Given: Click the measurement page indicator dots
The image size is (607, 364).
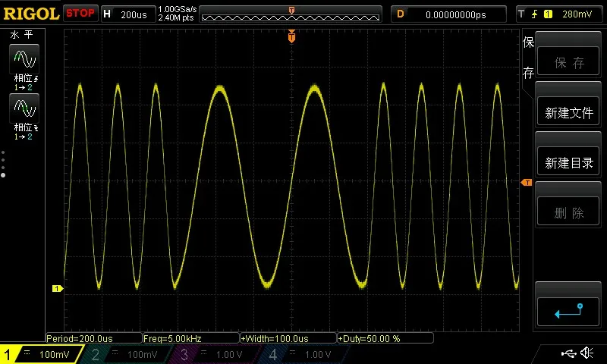Looking at the screenshot, I should click(3, 164).
